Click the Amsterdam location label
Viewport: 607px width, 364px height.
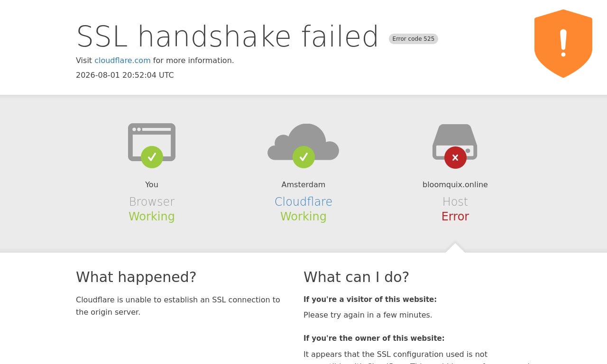pos(303,185)
